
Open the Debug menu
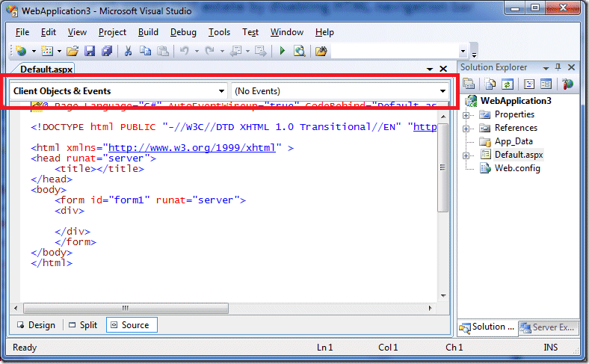[183, 32]
